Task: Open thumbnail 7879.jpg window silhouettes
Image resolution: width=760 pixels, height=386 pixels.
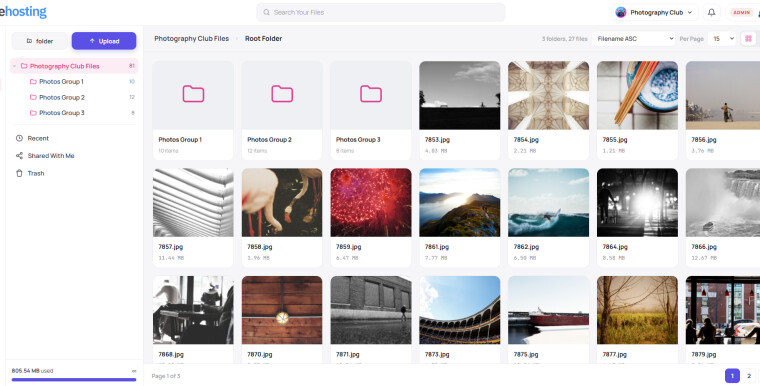Action: coord(723,310)
